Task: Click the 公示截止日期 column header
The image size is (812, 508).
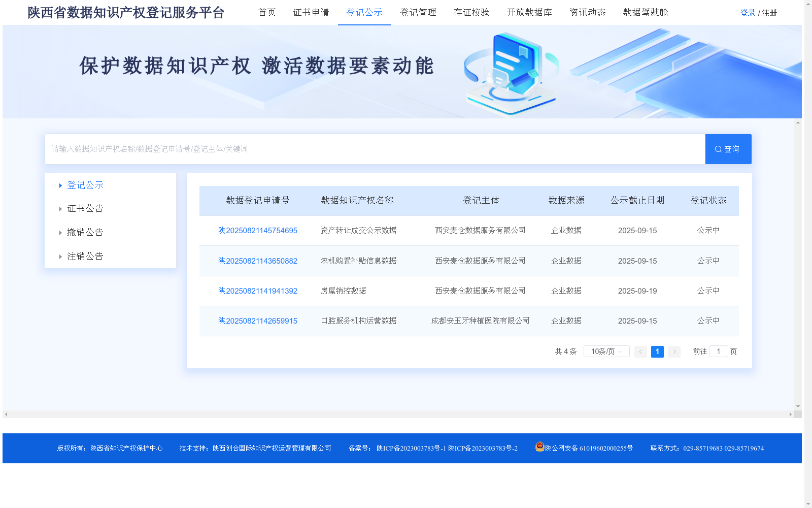Action: pos(637,201)
